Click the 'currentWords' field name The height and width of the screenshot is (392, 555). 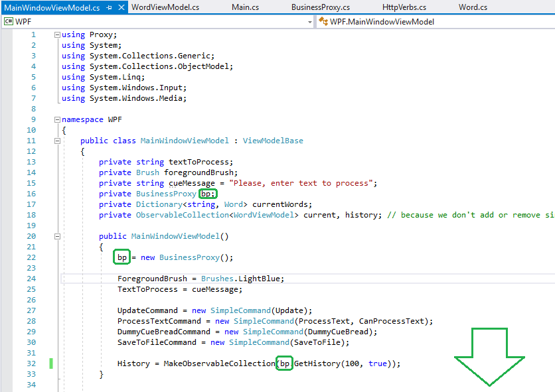click(x=280, y=204)
